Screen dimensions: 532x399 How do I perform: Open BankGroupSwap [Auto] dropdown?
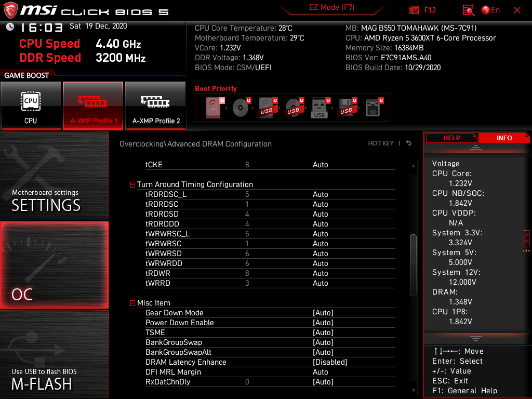point(323,342)
